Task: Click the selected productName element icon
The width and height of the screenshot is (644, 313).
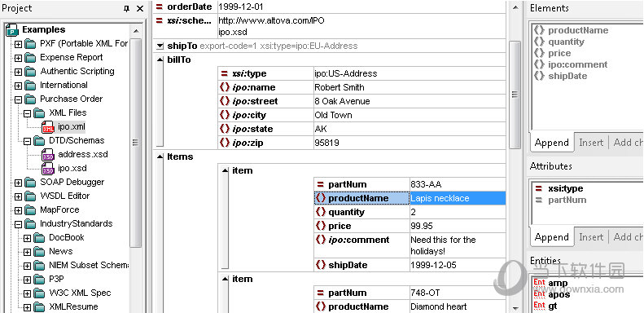Action: pyautogui.click(x=321, y=198)
